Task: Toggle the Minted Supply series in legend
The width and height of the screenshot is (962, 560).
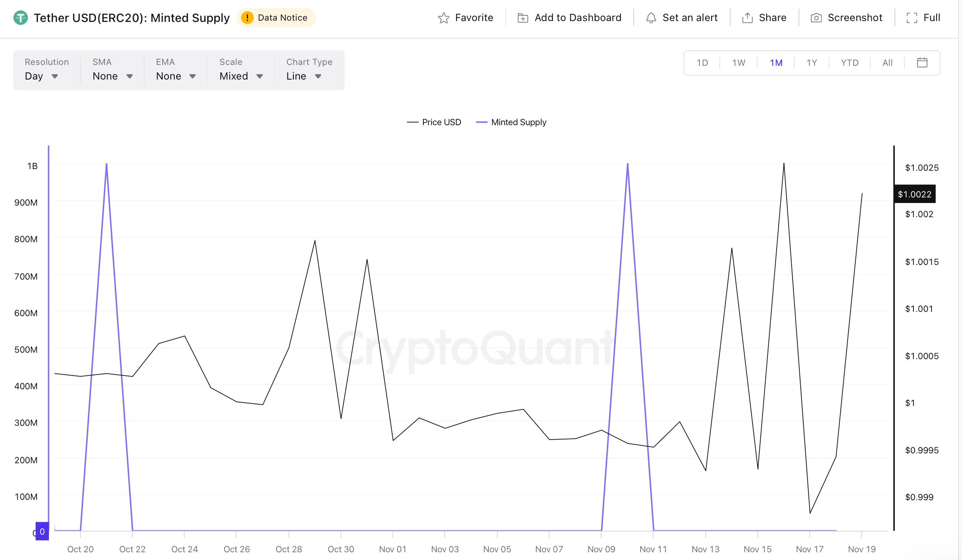Action: pos(511,122)
